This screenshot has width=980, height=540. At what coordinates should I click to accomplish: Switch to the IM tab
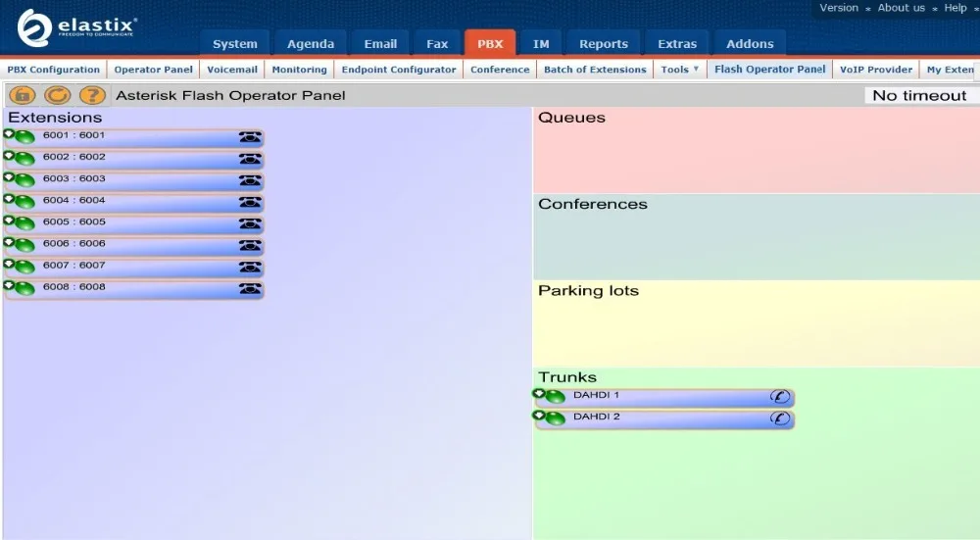click(x=541, y=44)
